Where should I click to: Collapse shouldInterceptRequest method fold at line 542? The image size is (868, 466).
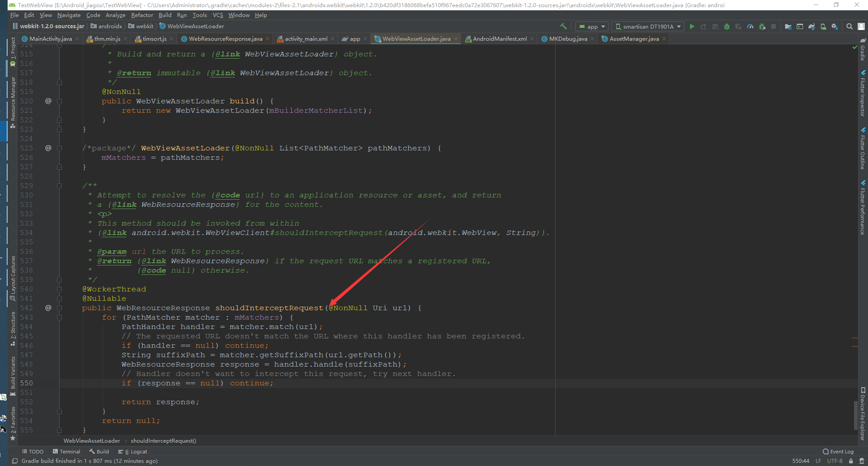[59, 308]
